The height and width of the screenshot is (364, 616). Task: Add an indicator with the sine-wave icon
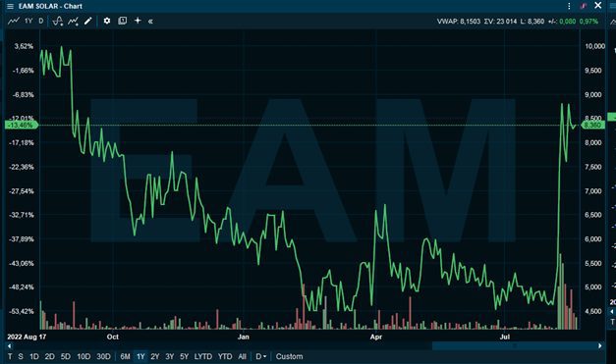58,21
